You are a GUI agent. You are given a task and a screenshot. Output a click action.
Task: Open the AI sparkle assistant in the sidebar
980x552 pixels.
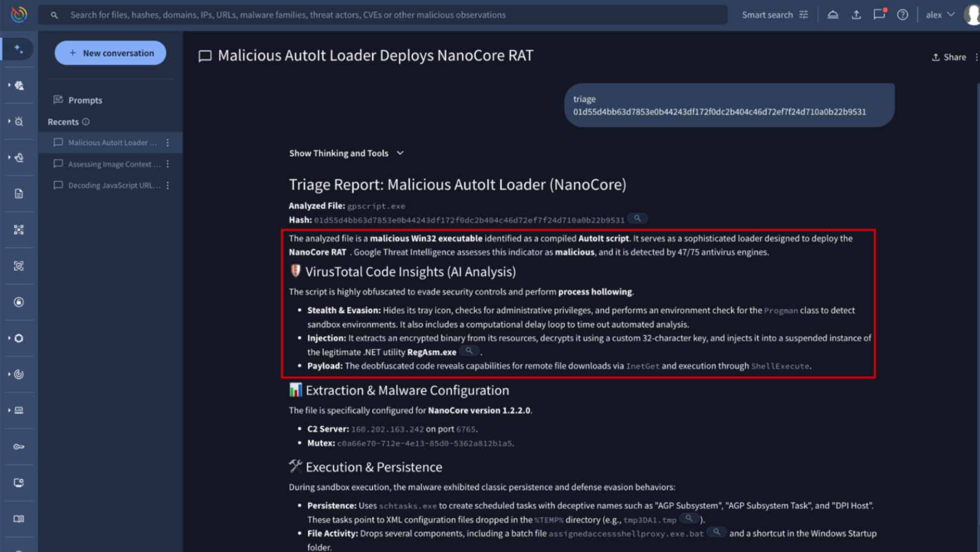(x=19, y=50)
